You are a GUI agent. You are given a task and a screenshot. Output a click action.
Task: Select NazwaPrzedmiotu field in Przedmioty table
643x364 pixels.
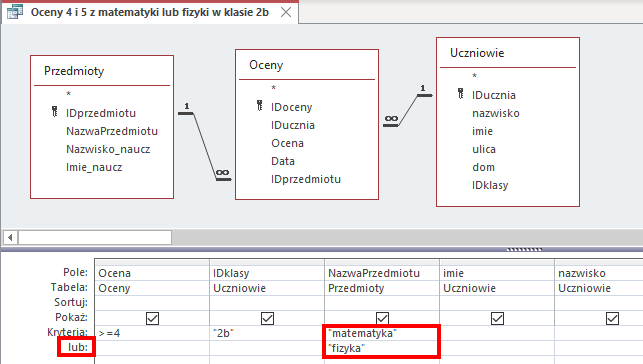click(112, 131)
